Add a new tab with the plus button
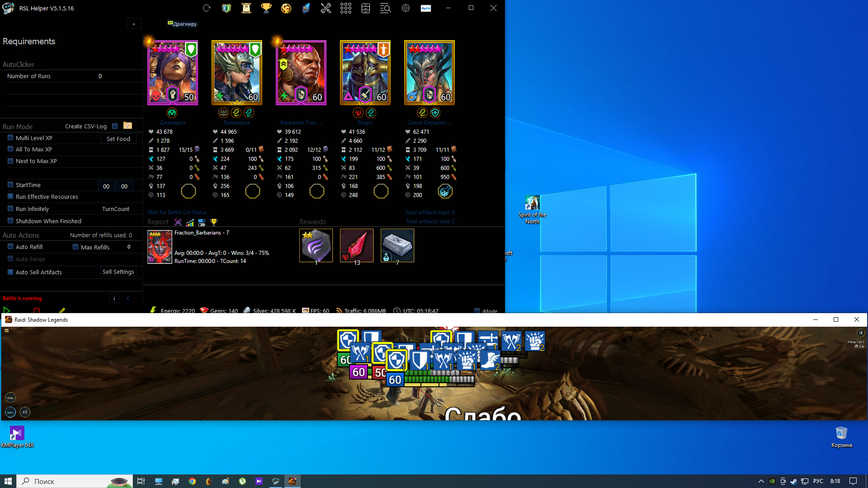The width and height of the screenshot is (868, 488). coord(134,24)
